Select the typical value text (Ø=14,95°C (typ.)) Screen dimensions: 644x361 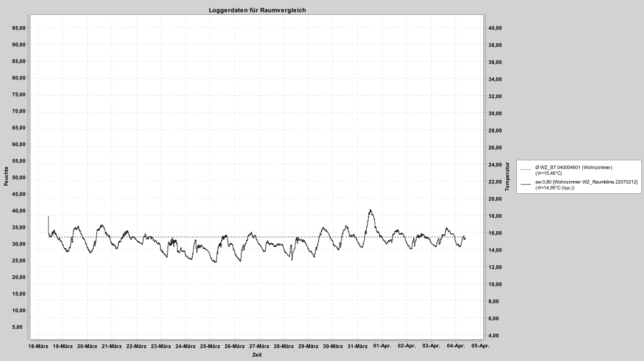(x=554, y=188)
